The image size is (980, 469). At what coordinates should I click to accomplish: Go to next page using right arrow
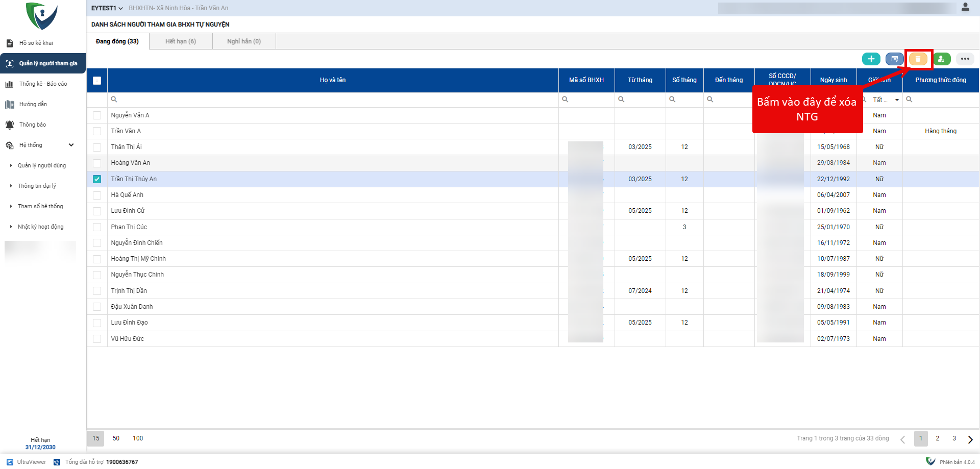click(x=970, y=439)
